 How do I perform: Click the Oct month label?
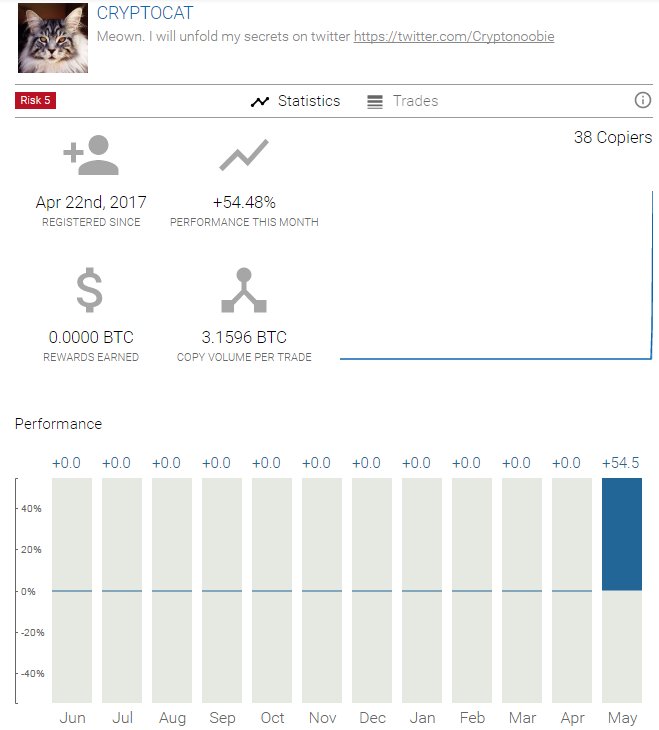tap(272, 717)
